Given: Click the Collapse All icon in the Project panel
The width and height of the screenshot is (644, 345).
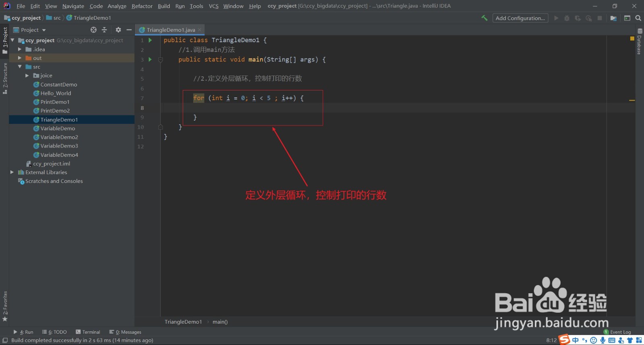Looking at the screenshot, I should pos(104,30).
